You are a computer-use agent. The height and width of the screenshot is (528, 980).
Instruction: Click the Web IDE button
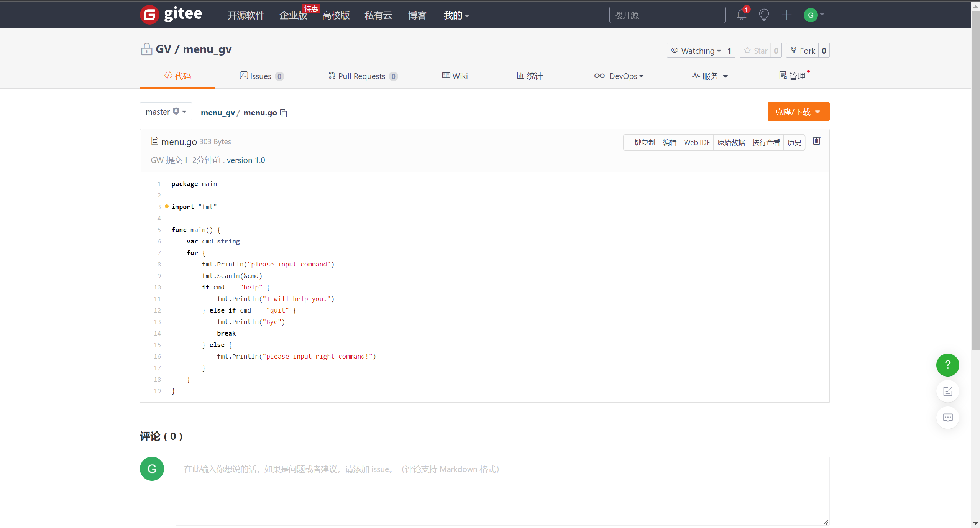coord(696,143)
